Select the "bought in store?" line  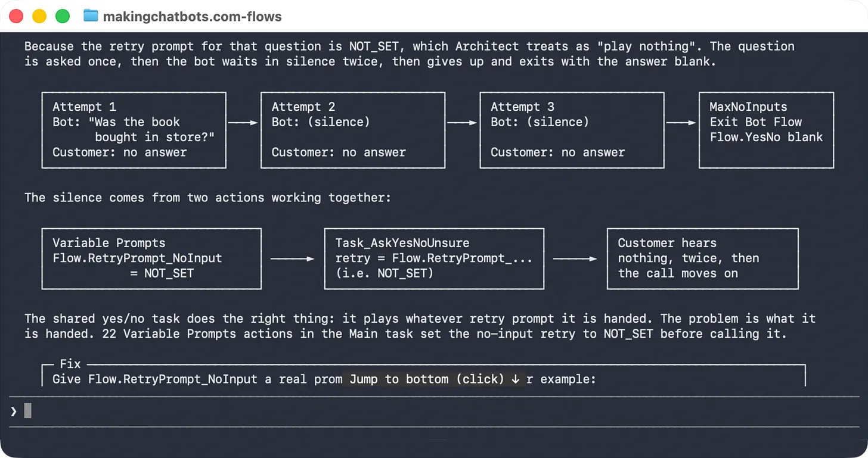[154, 137]
